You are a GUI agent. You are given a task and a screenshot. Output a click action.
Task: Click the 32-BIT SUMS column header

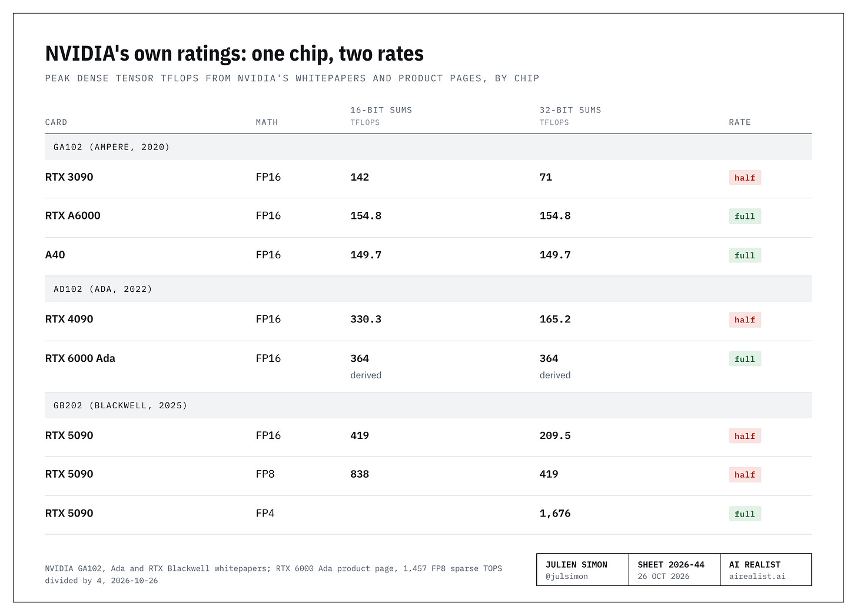point(570,110)
